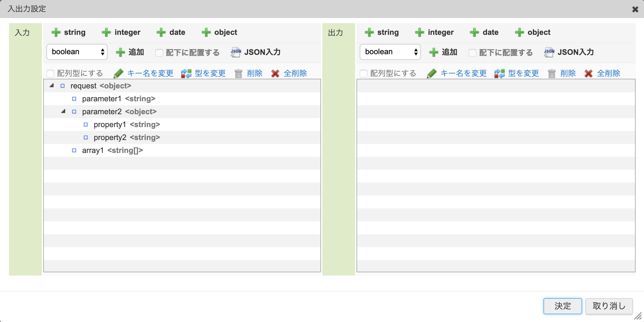
Task: Collapse the parameter2 object node
Action: [x=63, y=111]
